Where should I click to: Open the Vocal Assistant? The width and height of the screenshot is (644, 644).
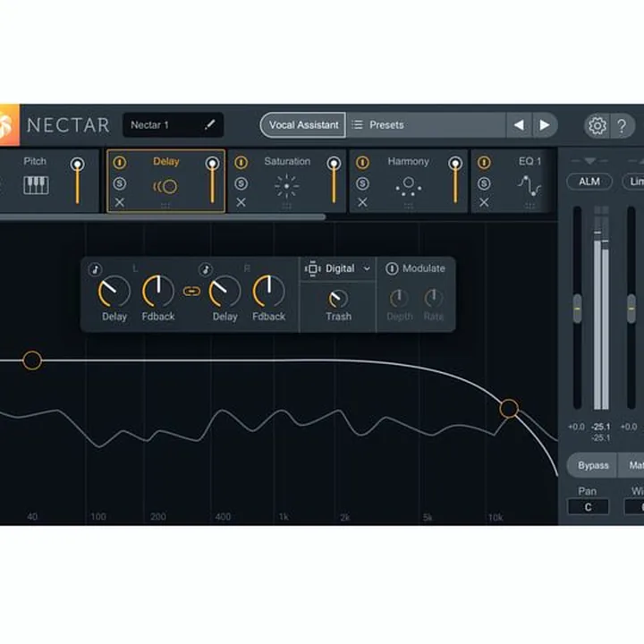(x=303, y=125)
